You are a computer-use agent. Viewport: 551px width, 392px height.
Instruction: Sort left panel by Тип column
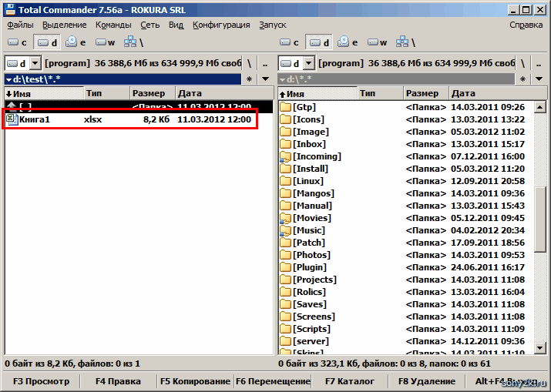[x=107, y=93]
